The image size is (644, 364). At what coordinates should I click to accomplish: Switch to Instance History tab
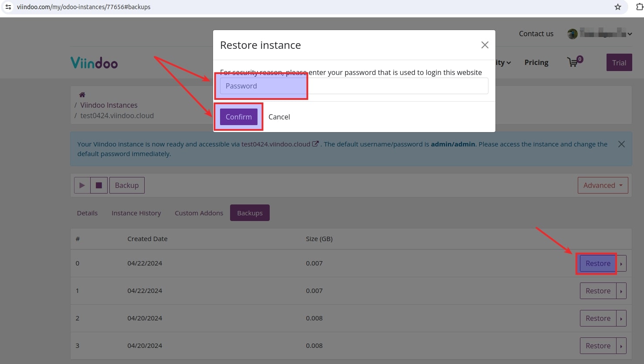136,213
